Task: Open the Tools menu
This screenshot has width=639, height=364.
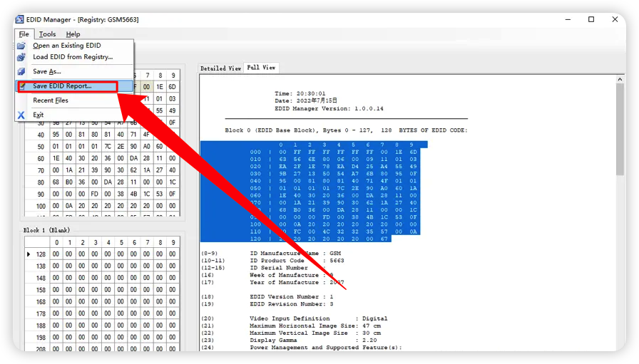Action: [x=47, y=34]
